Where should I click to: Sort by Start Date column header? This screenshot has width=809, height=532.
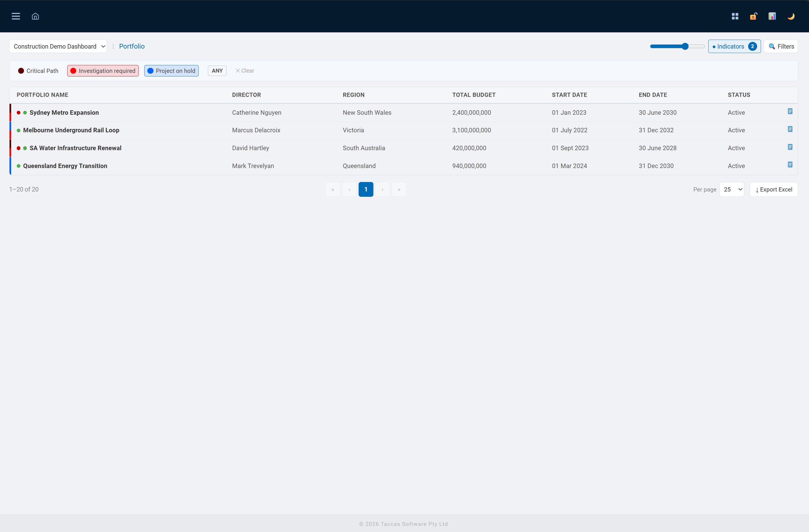[x=569, y=95]
